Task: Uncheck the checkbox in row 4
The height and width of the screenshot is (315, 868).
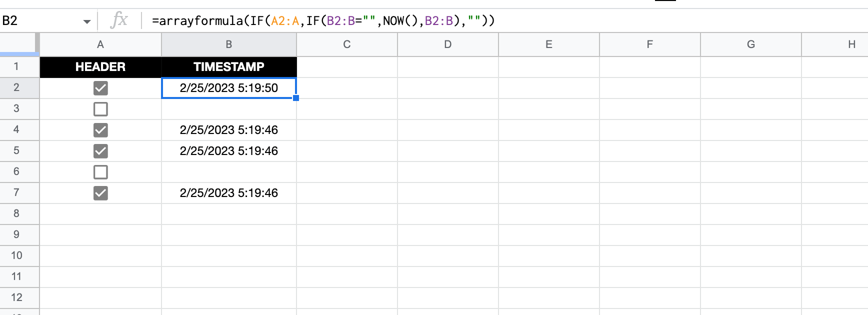Action: [x=100, y=130]
